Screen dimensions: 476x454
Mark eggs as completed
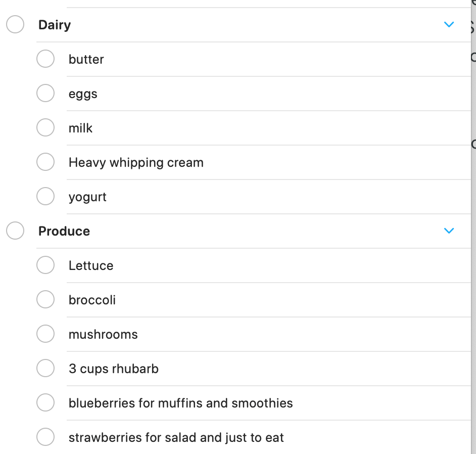[x=45, y=94]
